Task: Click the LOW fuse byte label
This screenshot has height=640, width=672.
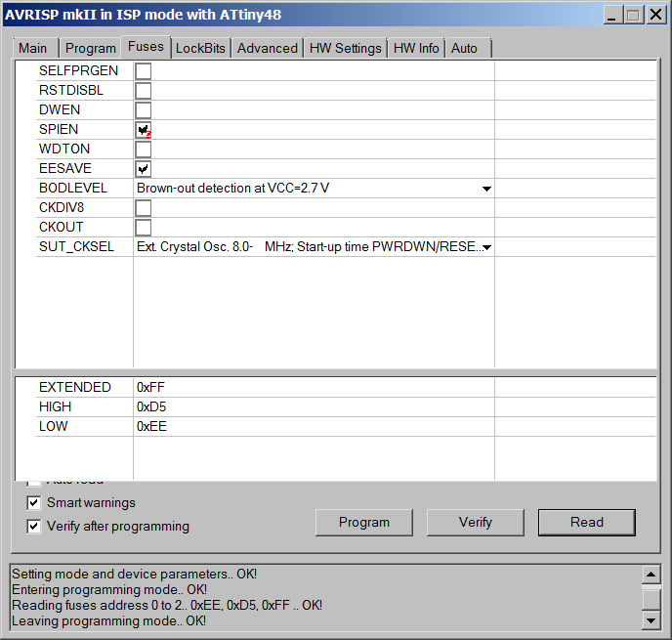Action: tap(53, 427)
